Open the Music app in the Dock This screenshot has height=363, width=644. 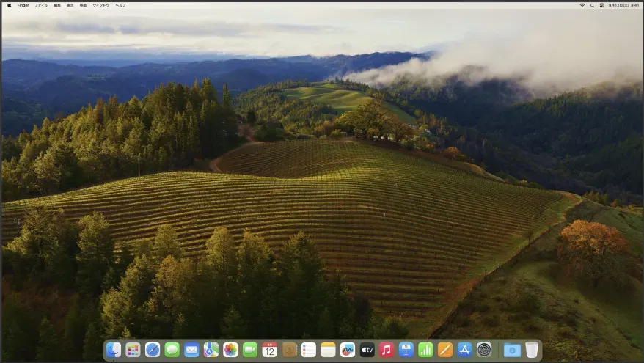pos(387,350)
